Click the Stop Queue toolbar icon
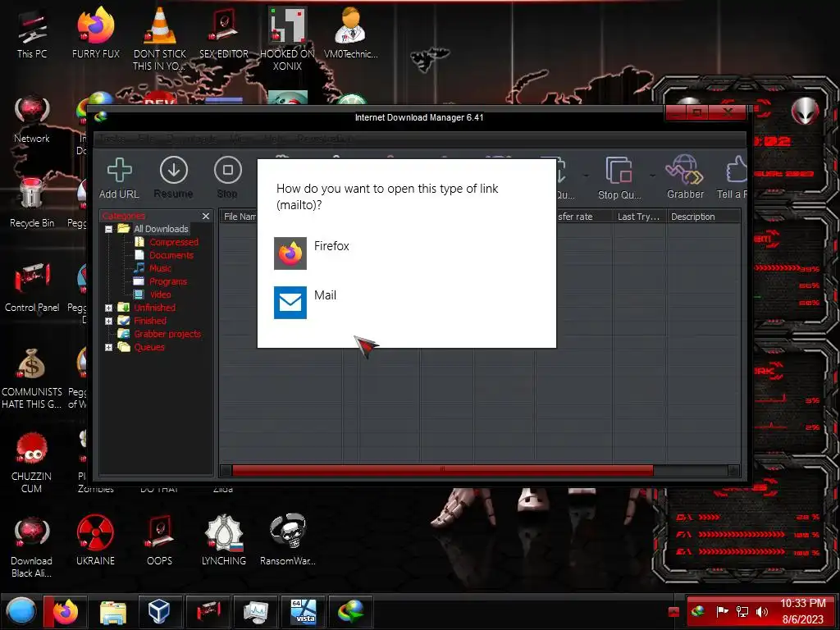The width and height of the screenshot is (840, 630). point(619,178)
